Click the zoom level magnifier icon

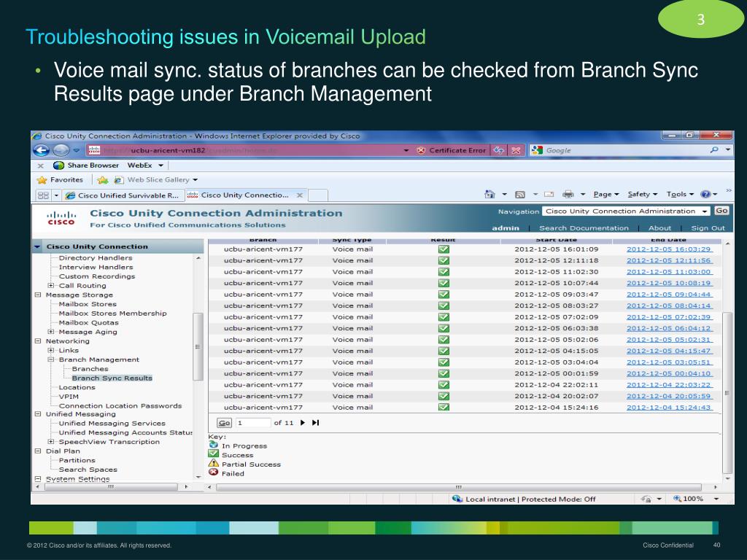tap(677, 499)
